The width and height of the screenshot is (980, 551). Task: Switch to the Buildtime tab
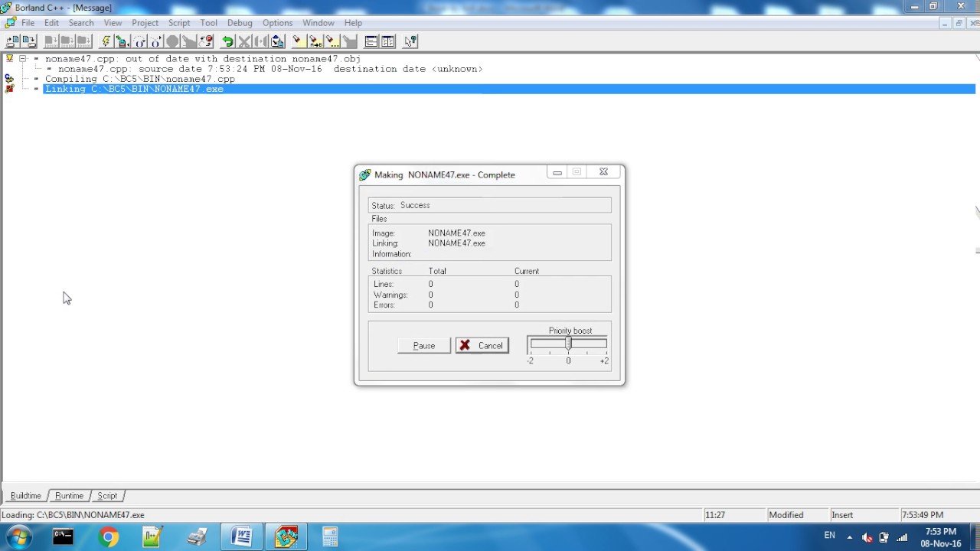25,496
